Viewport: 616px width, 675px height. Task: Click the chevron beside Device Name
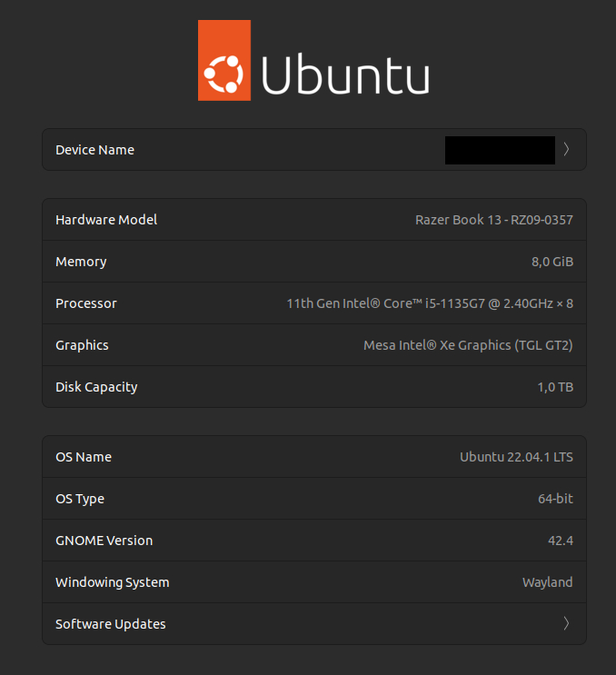(x=567, y=149)
